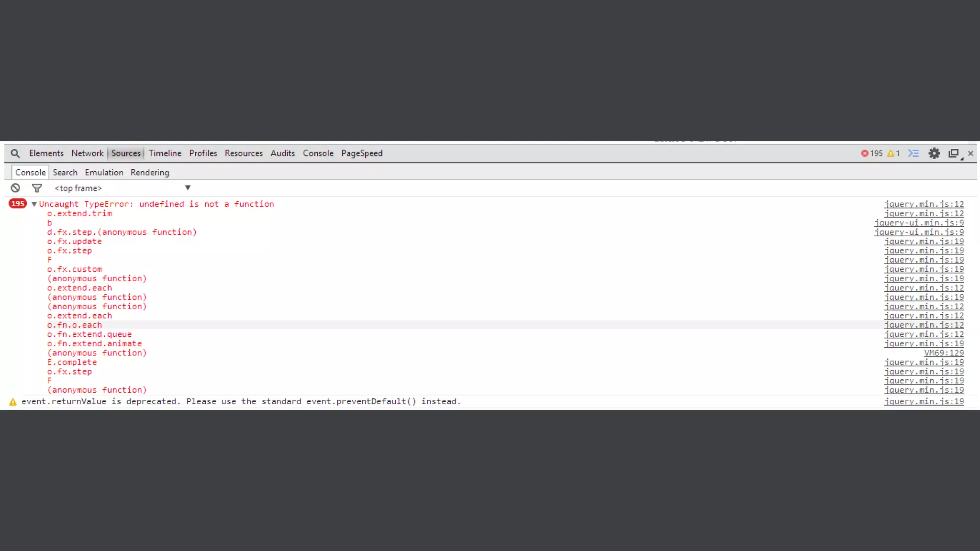
Task: Open the Network panel tab
Action: pos(87,154)
